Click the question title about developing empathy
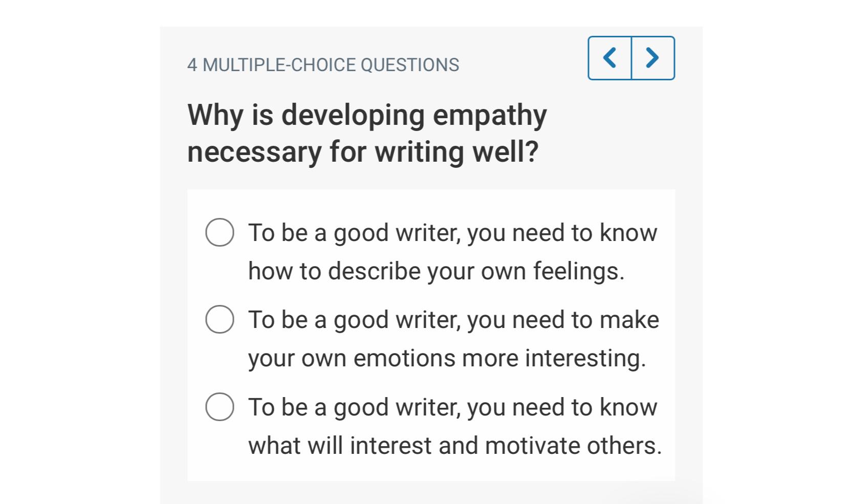The height and width of the screenshot is (504, 851). [366, 133]
